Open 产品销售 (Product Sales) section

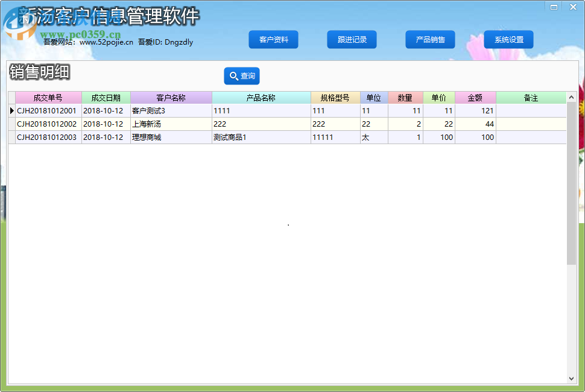(430, 39)
